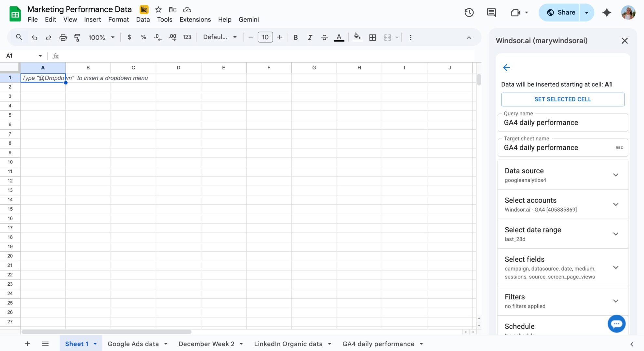Switch to the Google Ads data tab
Viewport: 644px width, 351px height.
(133, 344)
